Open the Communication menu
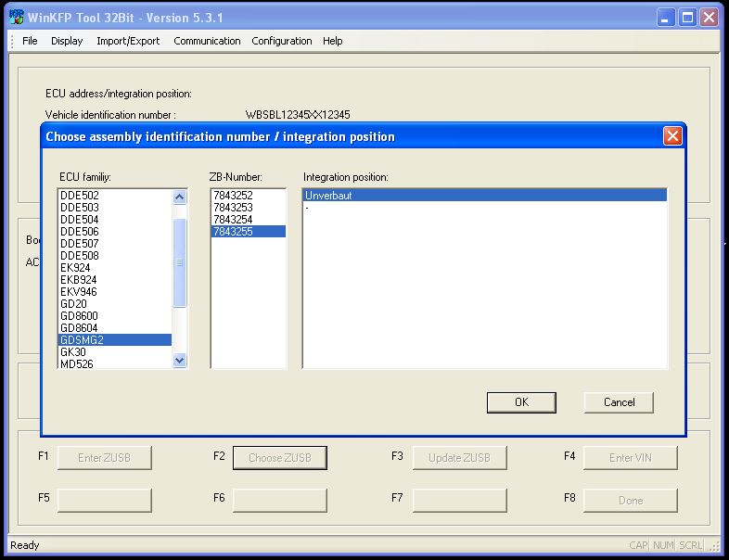Image resolution: width=729 pixels, height=560 pixels. (207, 41)
